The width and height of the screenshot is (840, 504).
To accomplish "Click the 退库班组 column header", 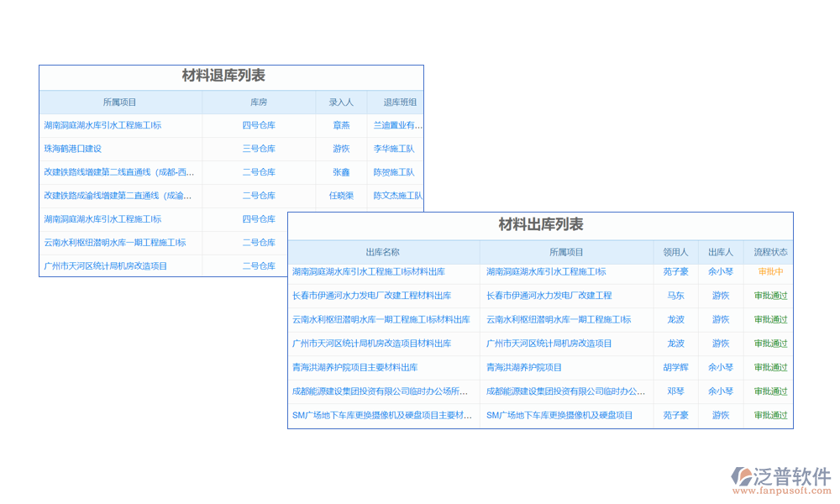I will click(x=400, y=102).
